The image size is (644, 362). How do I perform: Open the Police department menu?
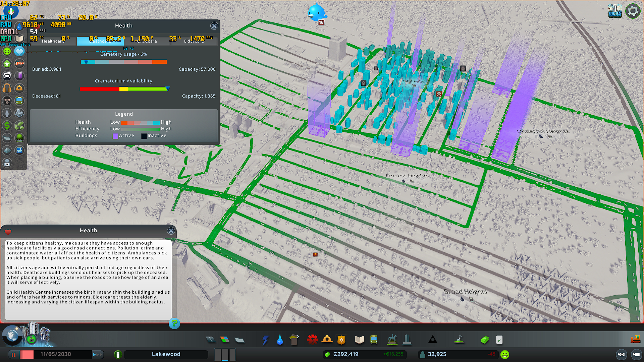341,340
